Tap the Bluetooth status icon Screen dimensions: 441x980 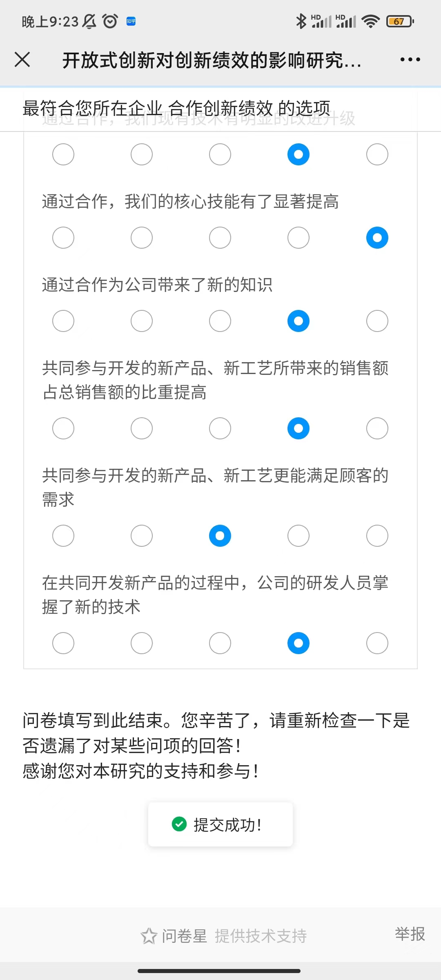pos(301,21)
